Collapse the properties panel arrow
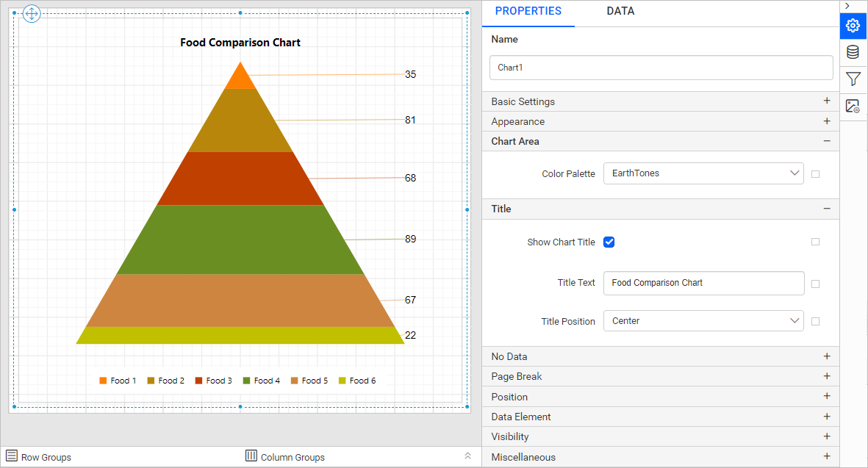 pos(847,6)
